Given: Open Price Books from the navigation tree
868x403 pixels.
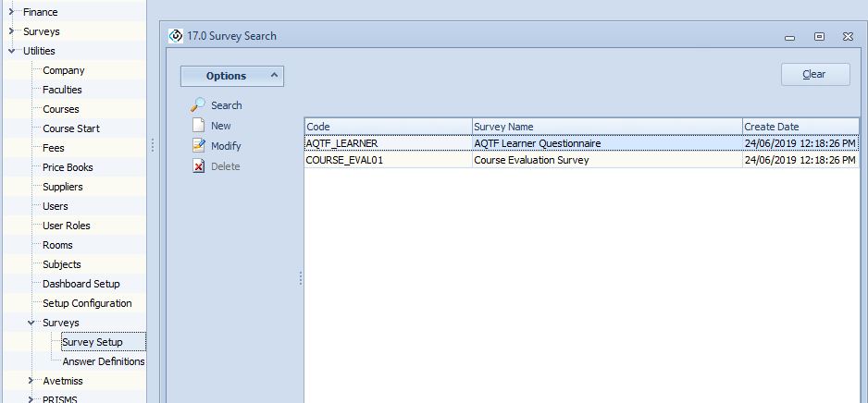Looking at the screenshot, I should pos(68,167).
